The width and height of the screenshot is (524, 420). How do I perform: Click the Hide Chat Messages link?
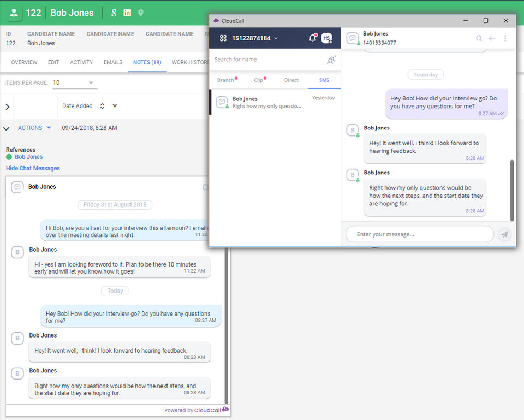[x=33, y=168]
